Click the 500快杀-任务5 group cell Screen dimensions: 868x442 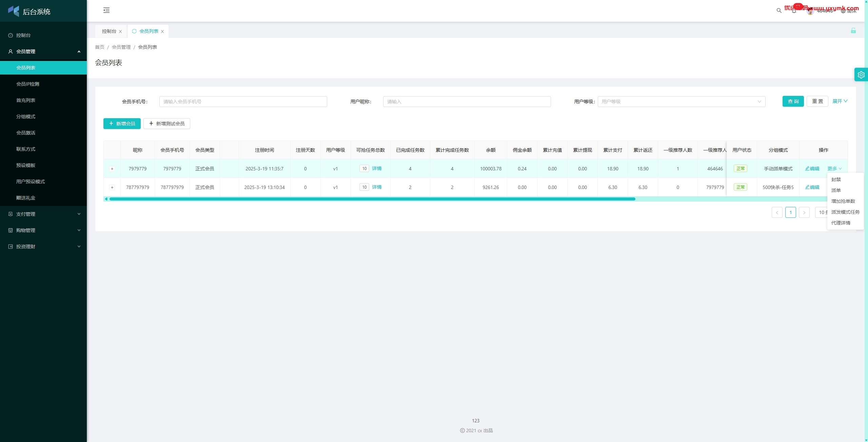pos(778,187)
